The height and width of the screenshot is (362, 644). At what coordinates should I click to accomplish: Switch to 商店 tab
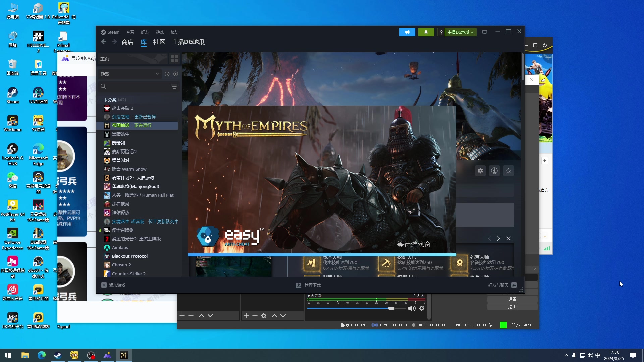click(128, 42)
